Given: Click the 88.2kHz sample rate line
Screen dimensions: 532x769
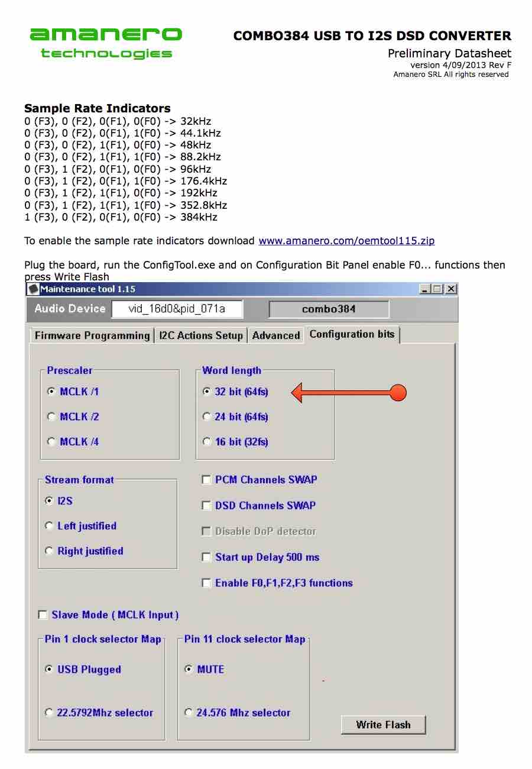Looking at the screenshot, I should click(x=122, y=157).
